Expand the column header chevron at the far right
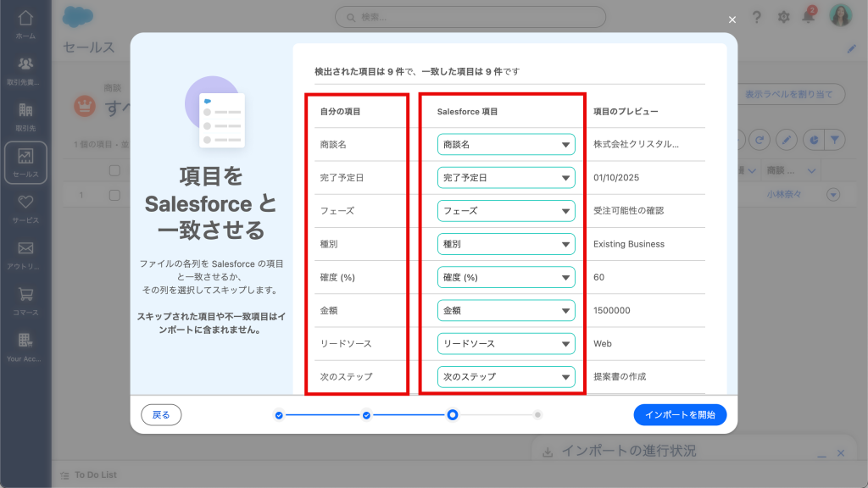 811,171
